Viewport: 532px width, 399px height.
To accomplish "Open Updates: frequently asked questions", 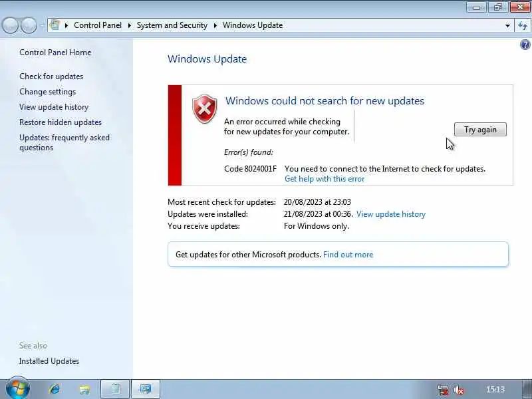I will [x=65, y=142].
